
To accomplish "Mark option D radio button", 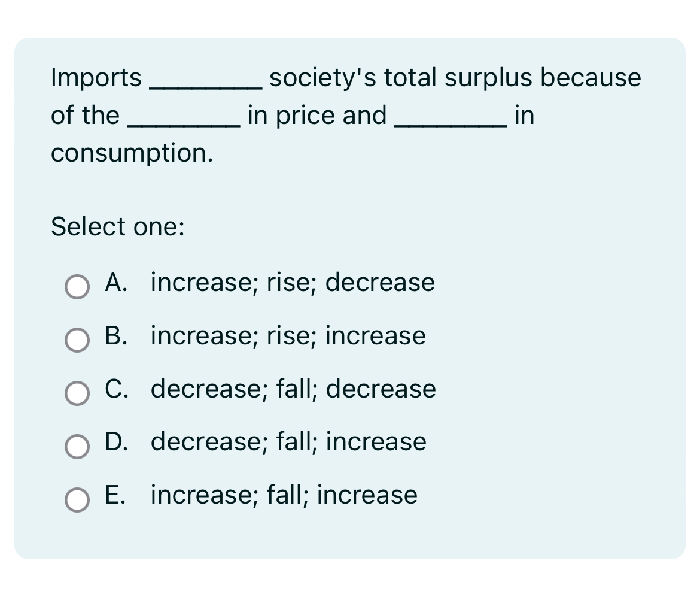I will (77, 446).
